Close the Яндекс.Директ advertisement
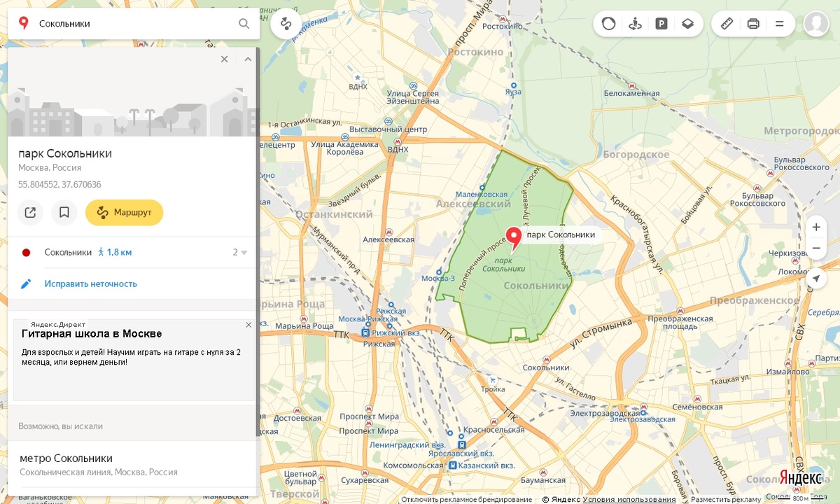Viewport: 840px width, 504px height. [x=248, y=325]
